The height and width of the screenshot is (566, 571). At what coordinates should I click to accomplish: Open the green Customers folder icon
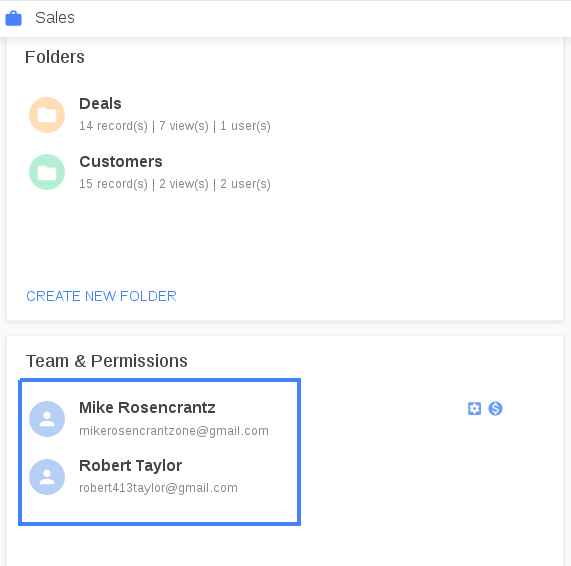47,172
